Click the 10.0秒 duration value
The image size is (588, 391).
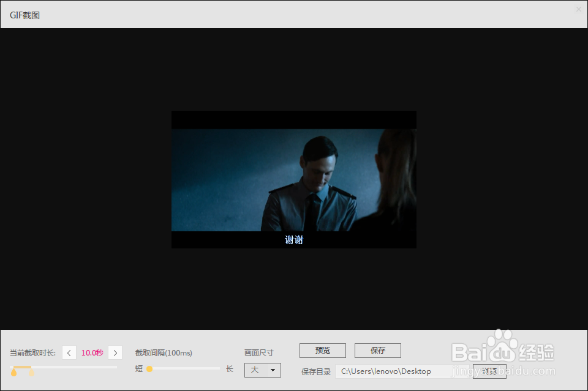click(x=92, y=353)
